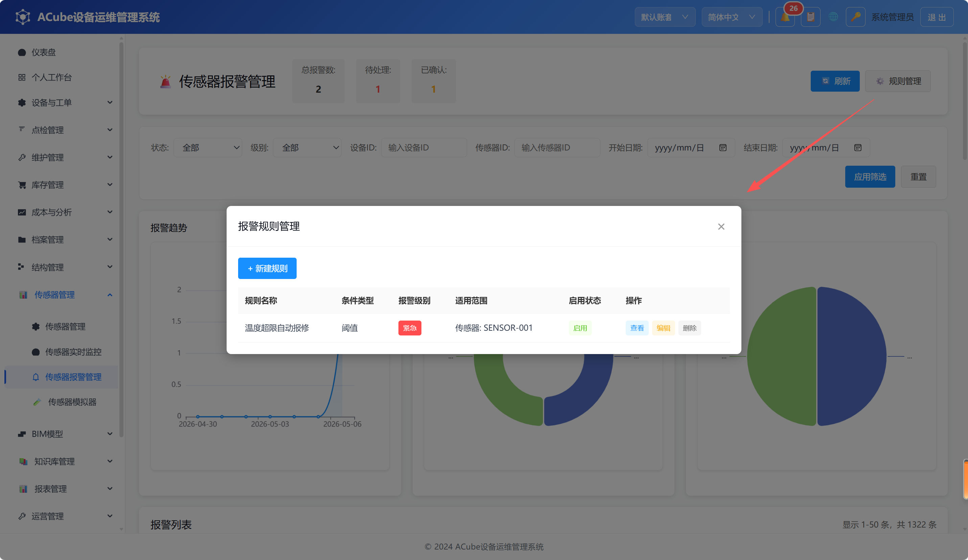Open the 简体中文 language dropdown
This screenshot has width=968, height=560.
[732, 17]
